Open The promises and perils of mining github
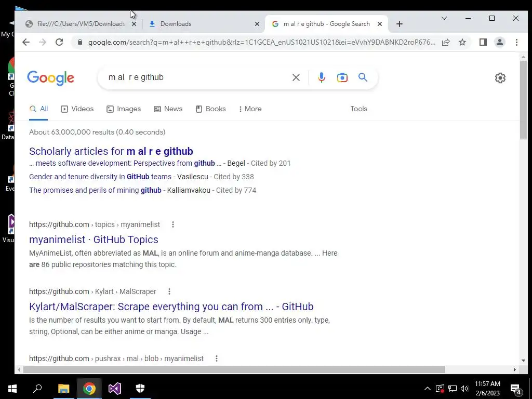This screenshot has width=532, height=399. pos(95,190)
